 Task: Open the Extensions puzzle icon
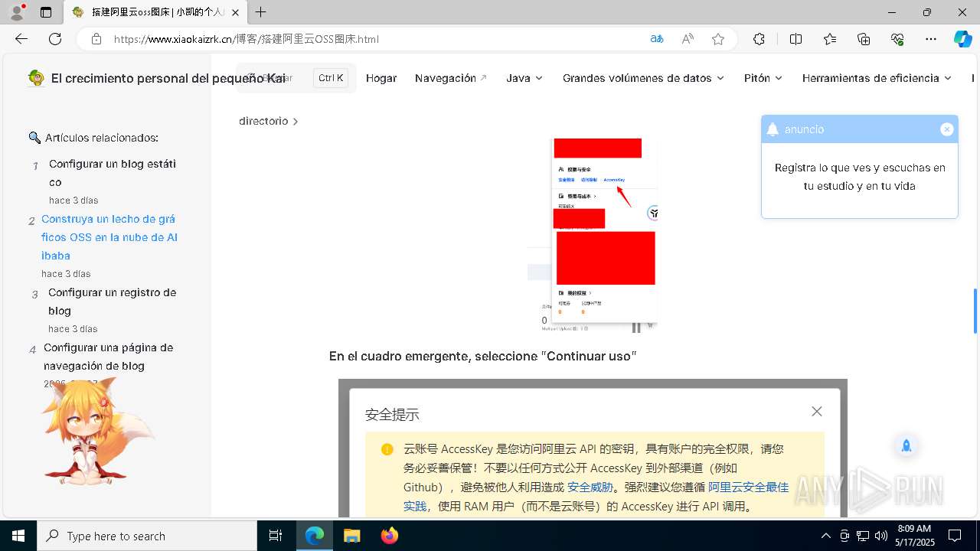[759, 39]
